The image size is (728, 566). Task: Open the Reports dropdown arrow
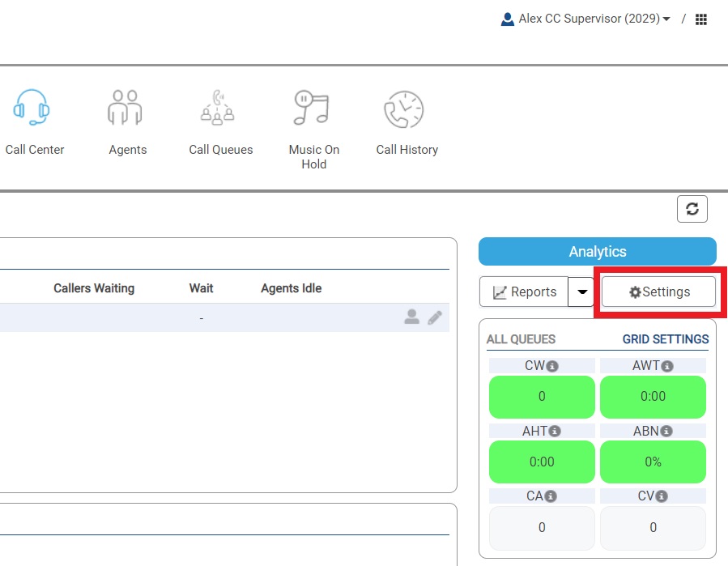[x=581, y=292]
